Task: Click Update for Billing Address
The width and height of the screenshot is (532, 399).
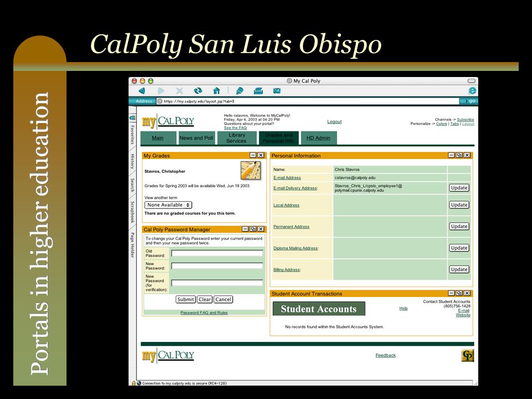Action: click(459, 269)
